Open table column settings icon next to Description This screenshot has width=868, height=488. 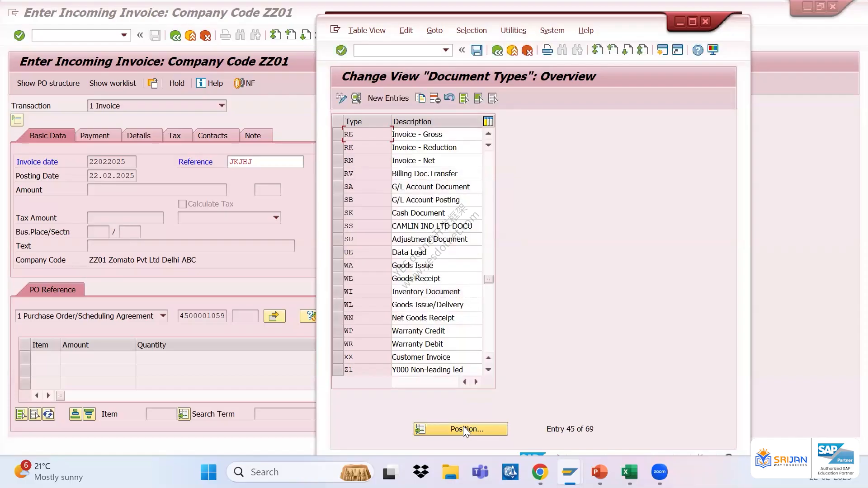pos(488,121)
